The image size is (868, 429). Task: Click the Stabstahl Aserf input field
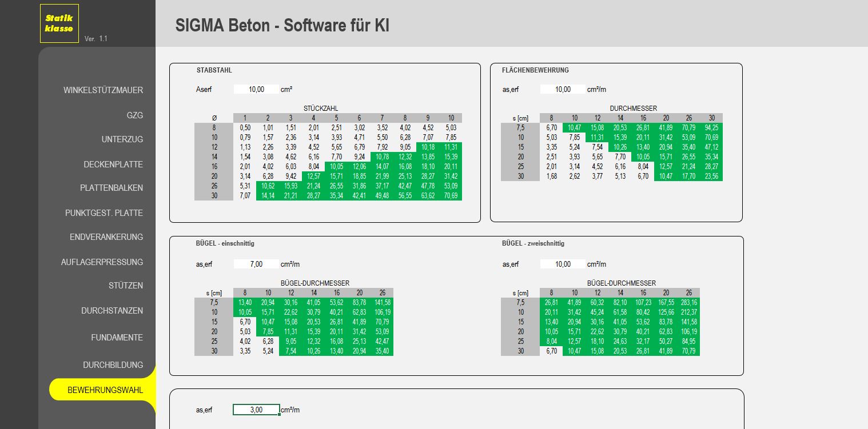pyautogui.click(x=256, y=89)
